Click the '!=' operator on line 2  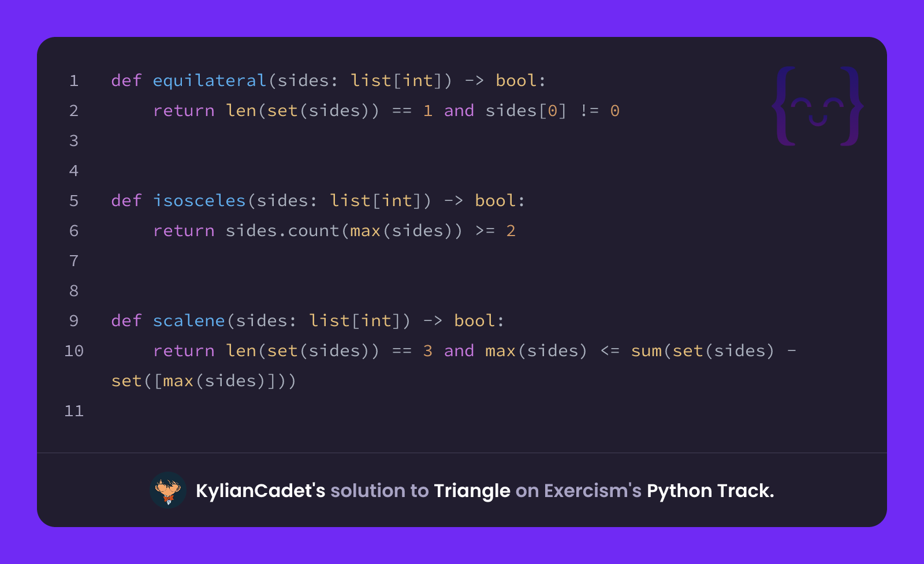[x=589, y=111]
